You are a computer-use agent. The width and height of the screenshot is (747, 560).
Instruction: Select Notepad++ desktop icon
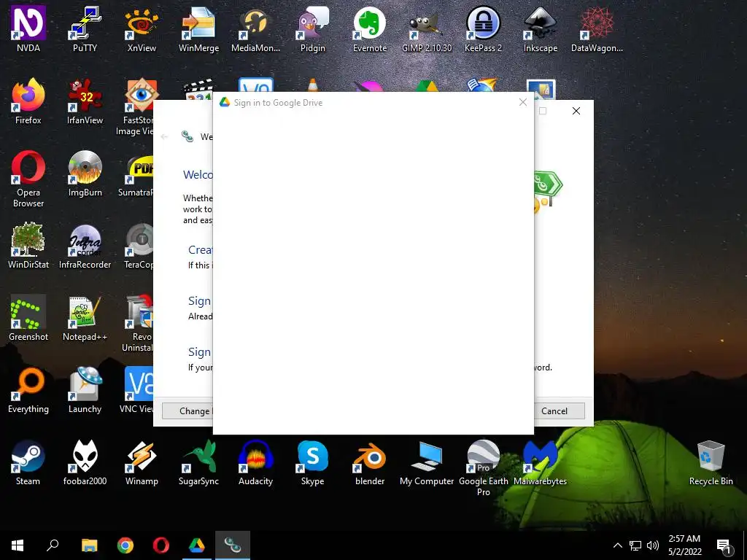(85, 318)
